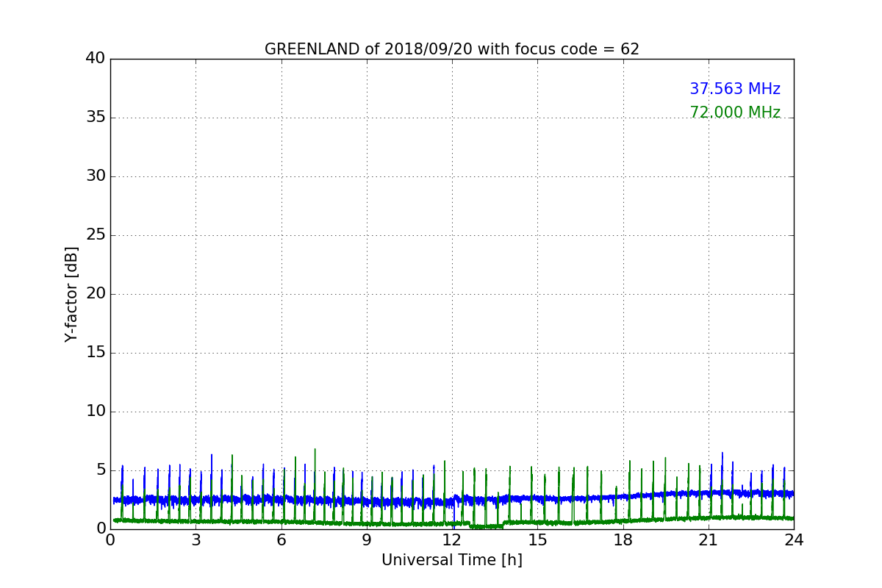Click y-axis tick label 30
This screenshot has width=882, height=588.
click(x=96, y=176)
